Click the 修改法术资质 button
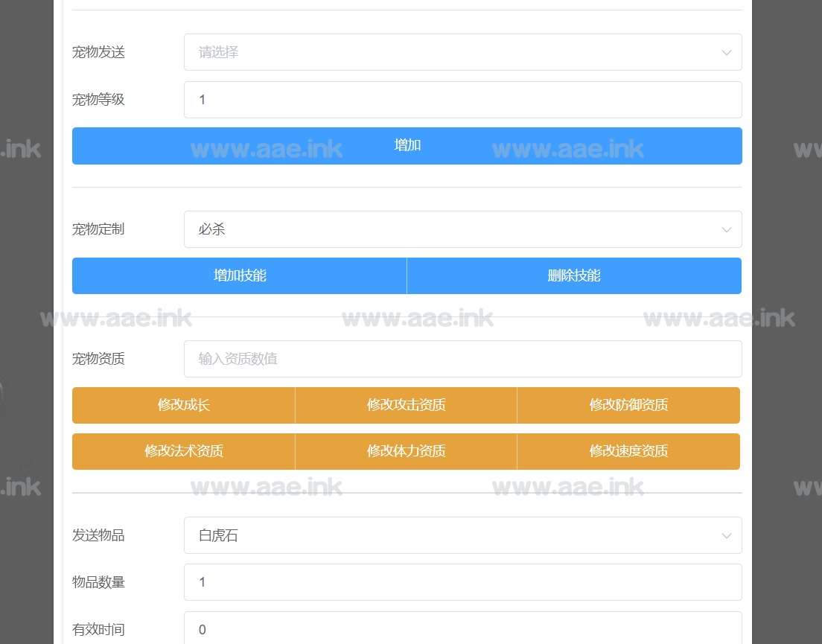This screenshot has height=644, width=822. 184,451
